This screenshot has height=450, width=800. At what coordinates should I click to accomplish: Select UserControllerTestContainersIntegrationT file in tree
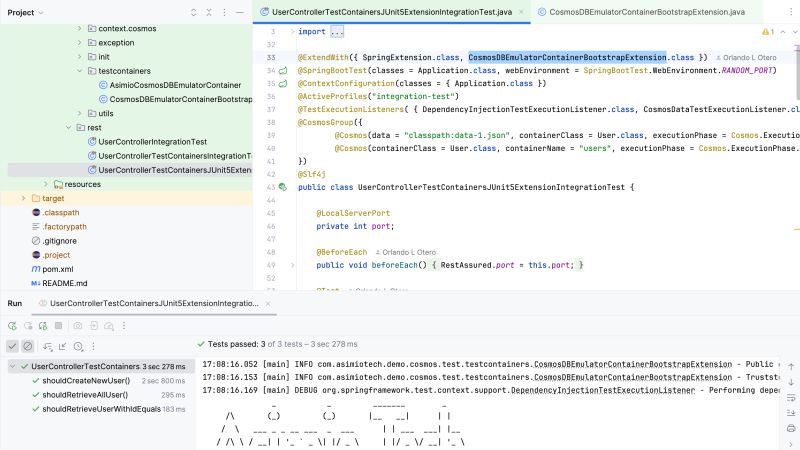coord(170,156)
